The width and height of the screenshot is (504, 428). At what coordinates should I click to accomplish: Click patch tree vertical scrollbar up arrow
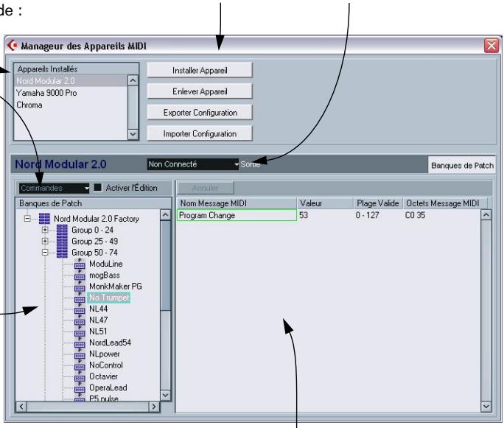165,215
